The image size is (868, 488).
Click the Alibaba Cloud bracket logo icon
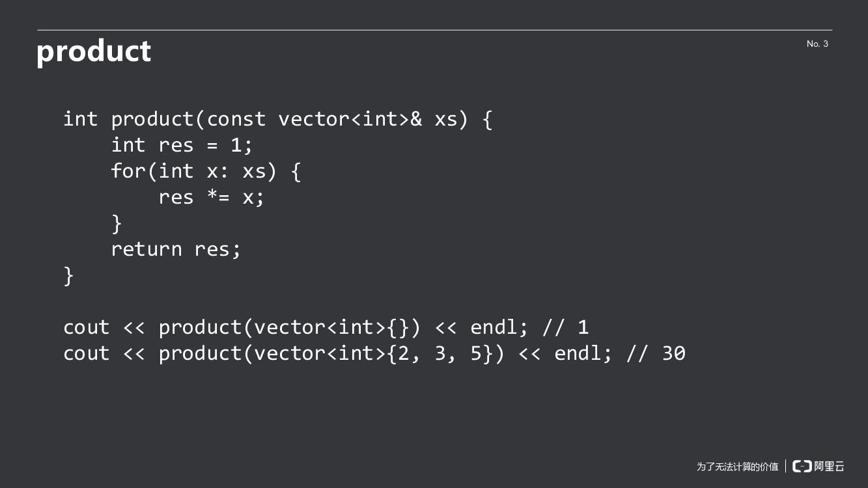click(802, 466)
